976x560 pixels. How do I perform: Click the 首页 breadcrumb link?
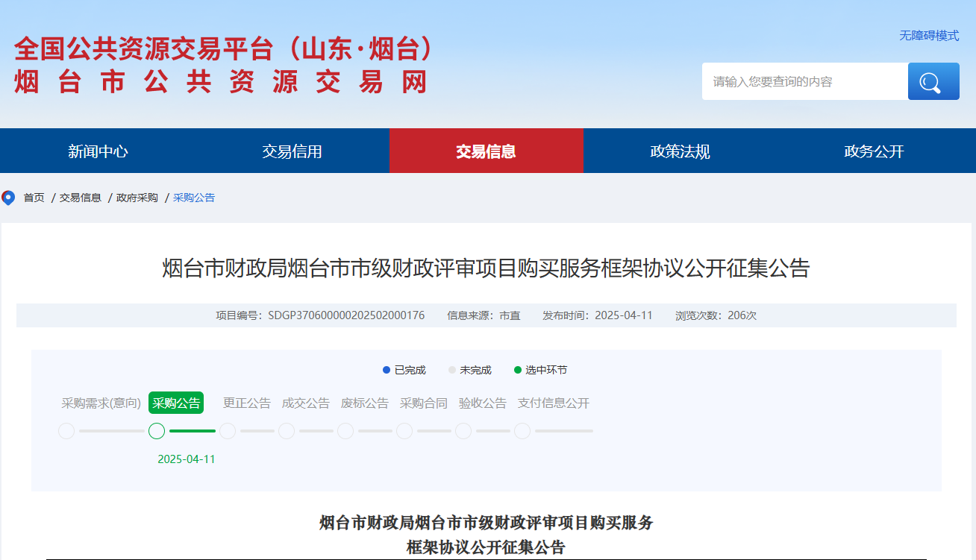34,198
